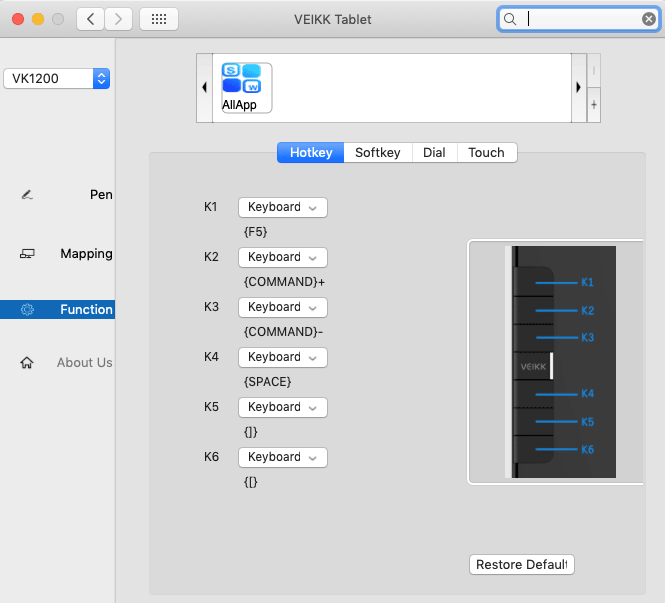Open K3 Keyboard dropdown
This screenshot has width=665, height=603.
[283, 307]
